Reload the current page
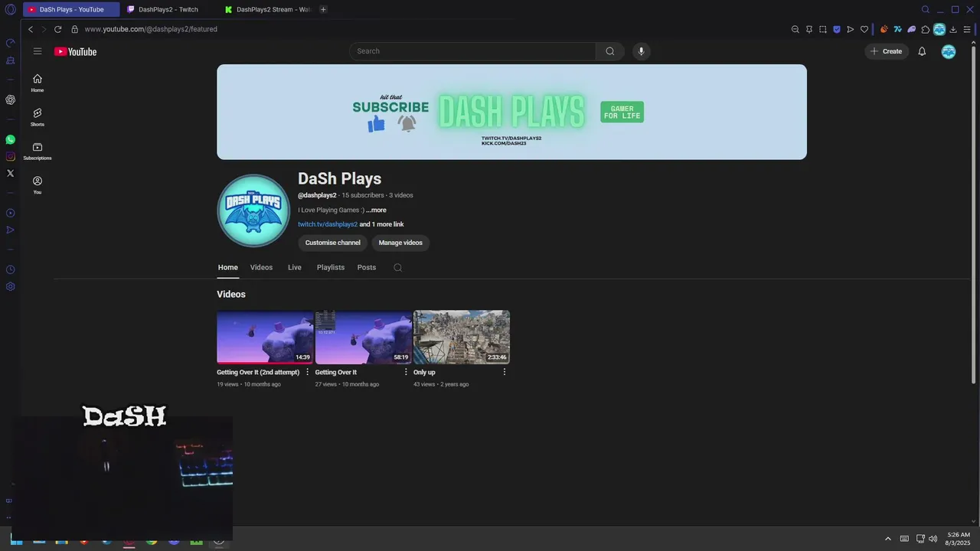 coord(57,29)
